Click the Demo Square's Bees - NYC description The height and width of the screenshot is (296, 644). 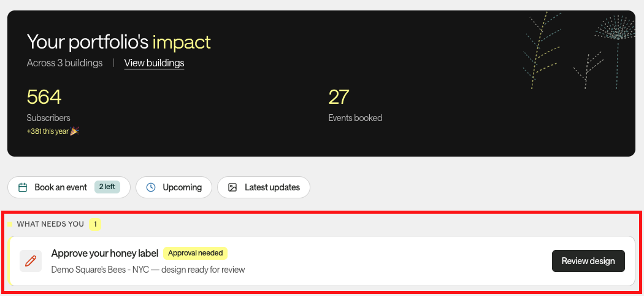pyautogui.click(x=148, y=270)
